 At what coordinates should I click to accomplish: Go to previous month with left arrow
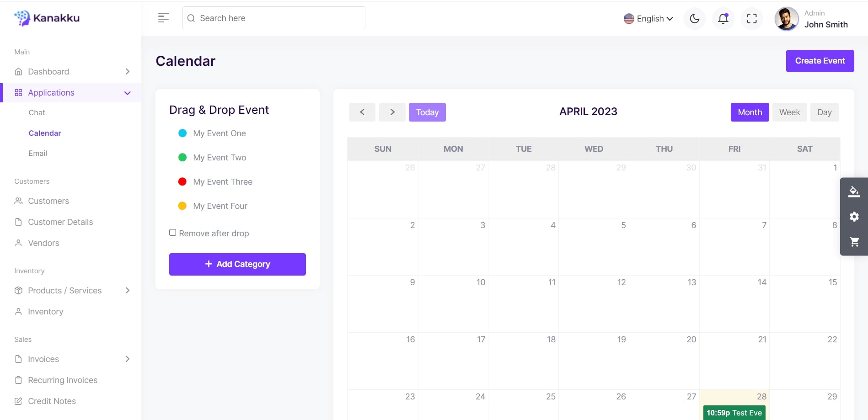point(362,112)
